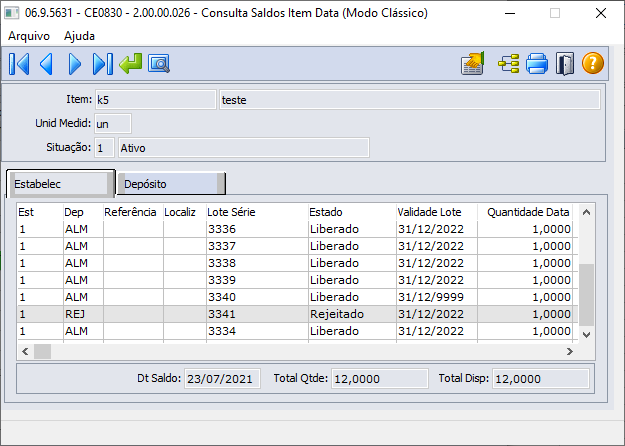Click the Validade Lote column header

point(437,212)
